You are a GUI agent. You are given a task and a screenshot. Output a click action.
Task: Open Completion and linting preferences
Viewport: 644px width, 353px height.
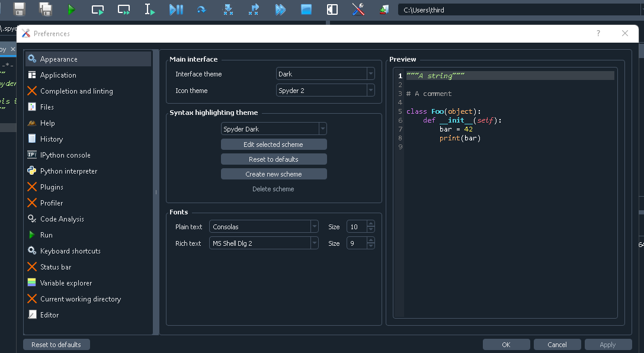tap(88, 91)
